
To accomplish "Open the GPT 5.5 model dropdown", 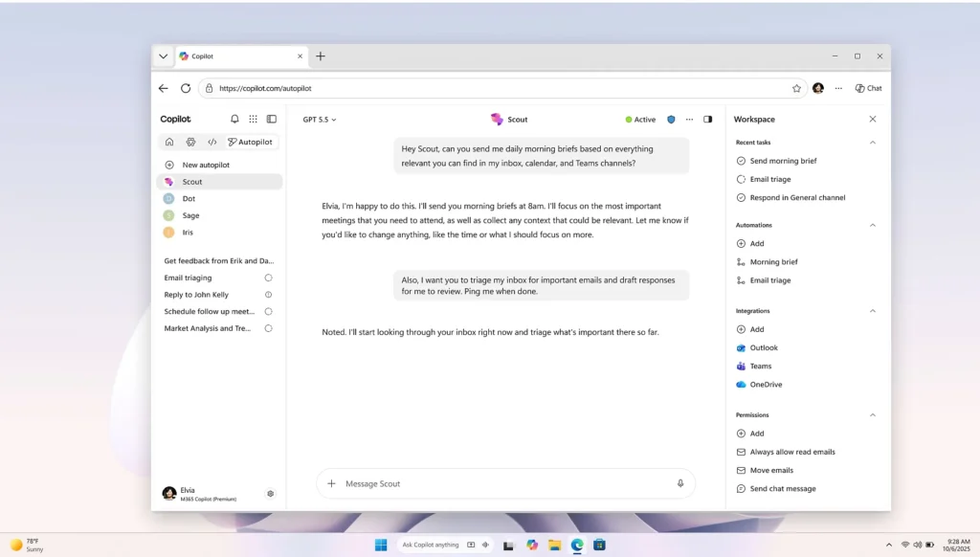I will pyautogui.click(x=320, y=120).
